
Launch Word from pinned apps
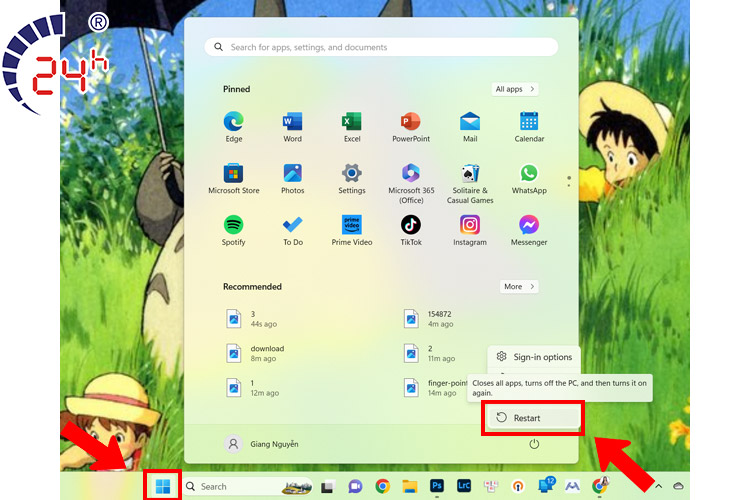292,127
